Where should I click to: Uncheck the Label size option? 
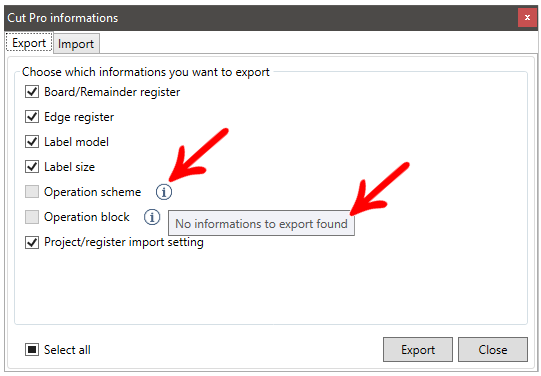[x=32, y=167]
